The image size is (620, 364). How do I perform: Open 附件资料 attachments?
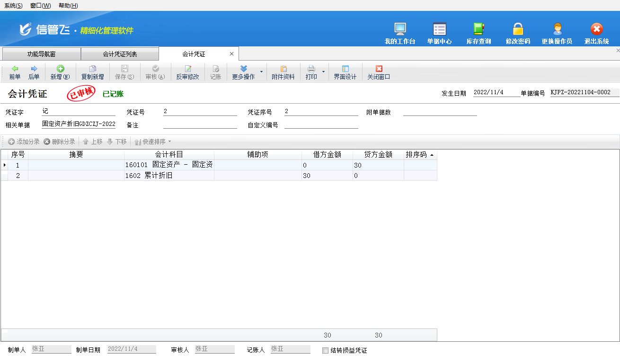(x=283, y=72)
